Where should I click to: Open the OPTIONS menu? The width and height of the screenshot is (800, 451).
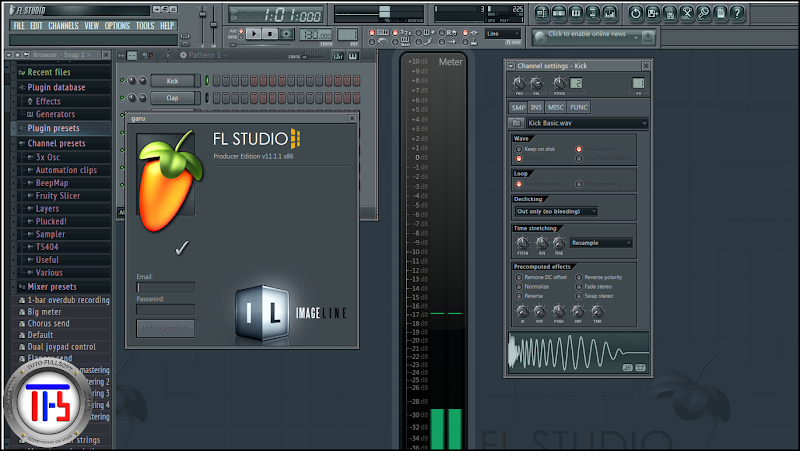(117, 26)
